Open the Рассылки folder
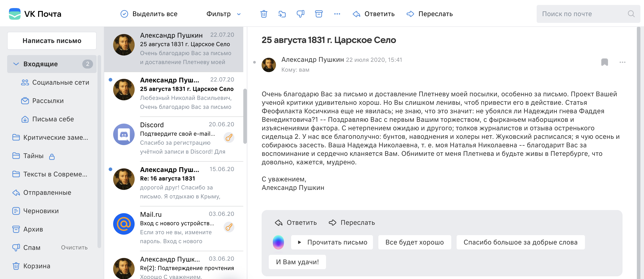644x279 pixels. [42, 101]
